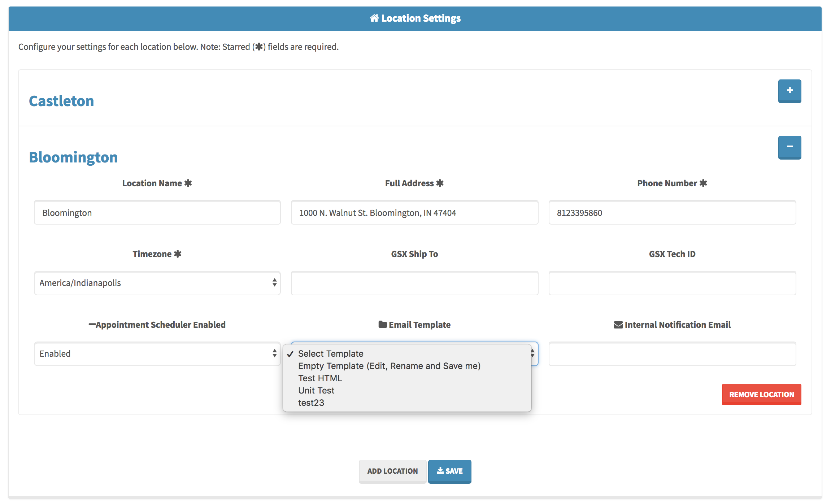This screenshot has height=504, width=831.
Task: Pick Unit Test template option
Action: pos(316,391)
